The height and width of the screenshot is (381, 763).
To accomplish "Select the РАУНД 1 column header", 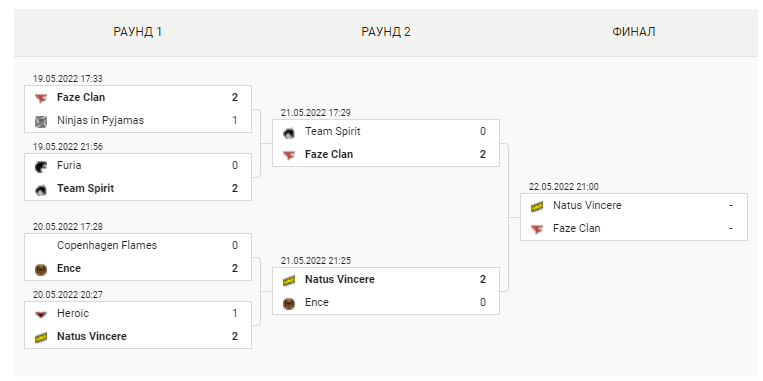I will pos(138,32).
